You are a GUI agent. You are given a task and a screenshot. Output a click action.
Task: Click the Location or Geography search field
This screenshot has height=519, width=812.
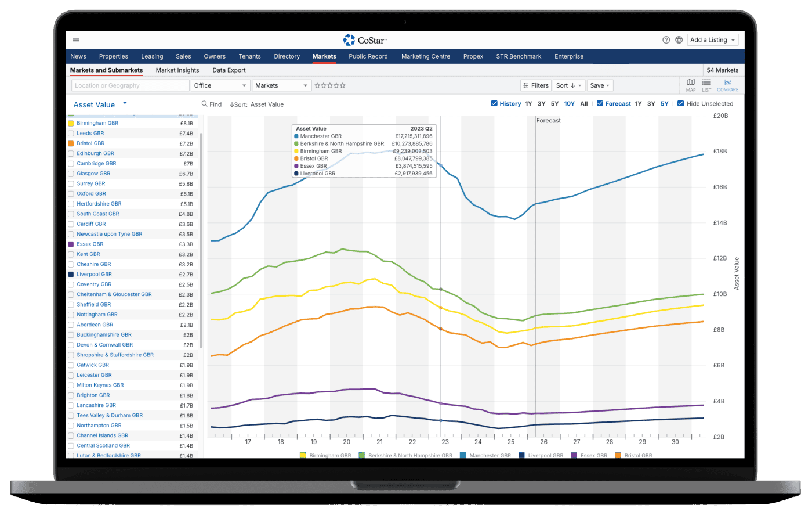pyautogui.click(x=130, y=85)
